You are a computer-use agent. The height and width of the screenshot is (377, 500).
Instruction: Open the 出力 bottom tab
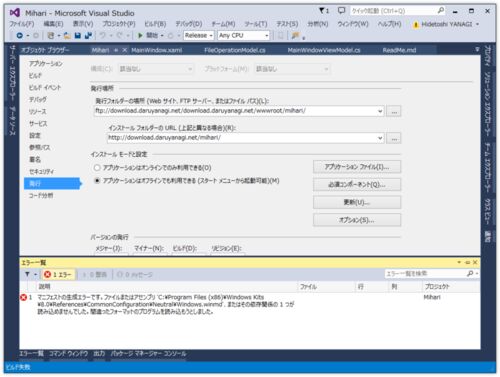tap(99, 354)
